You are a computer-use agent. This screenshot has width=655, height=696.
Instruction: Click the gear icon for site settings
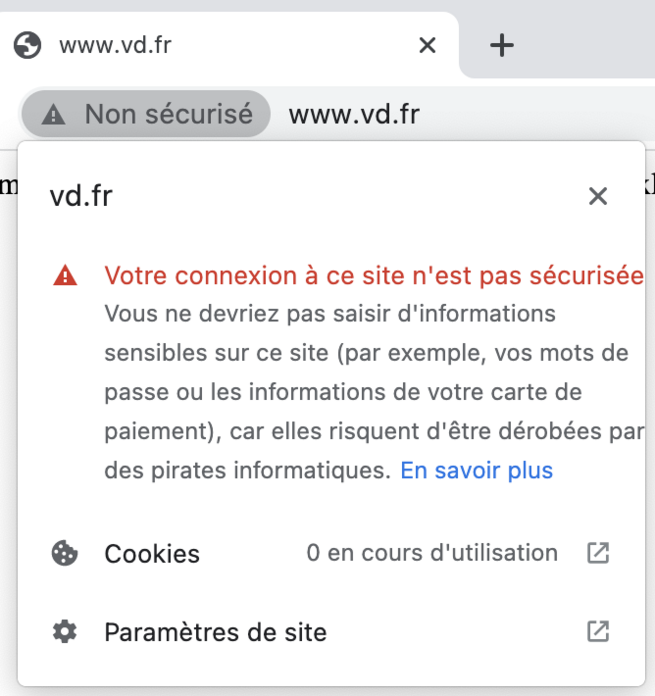click(65, 632)
